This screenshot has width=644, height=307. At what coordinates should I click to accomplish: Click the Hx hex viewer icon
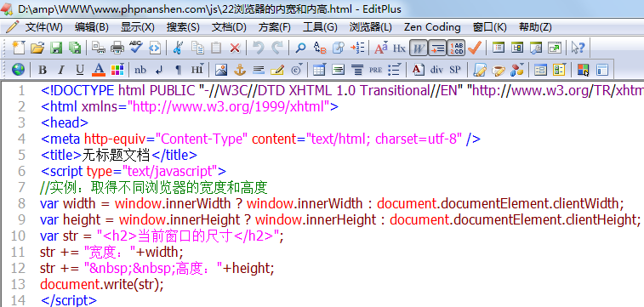pos(399,48)
